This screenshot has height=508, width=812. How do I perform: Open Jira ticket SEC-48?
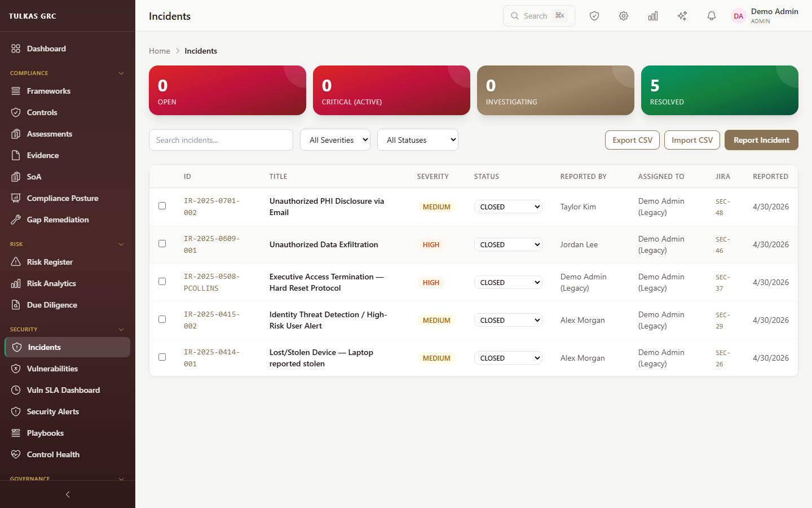(x=722, y=207)
